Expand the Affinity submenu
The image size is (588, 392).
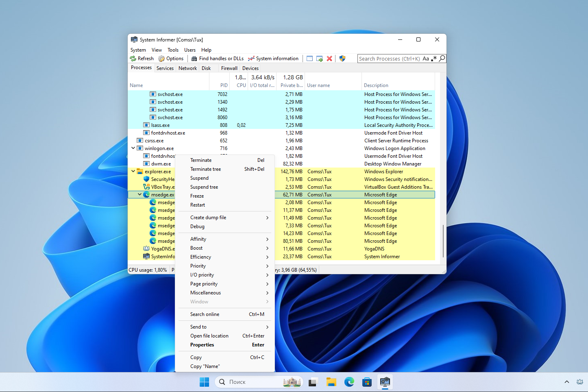(x=225, y=239)
